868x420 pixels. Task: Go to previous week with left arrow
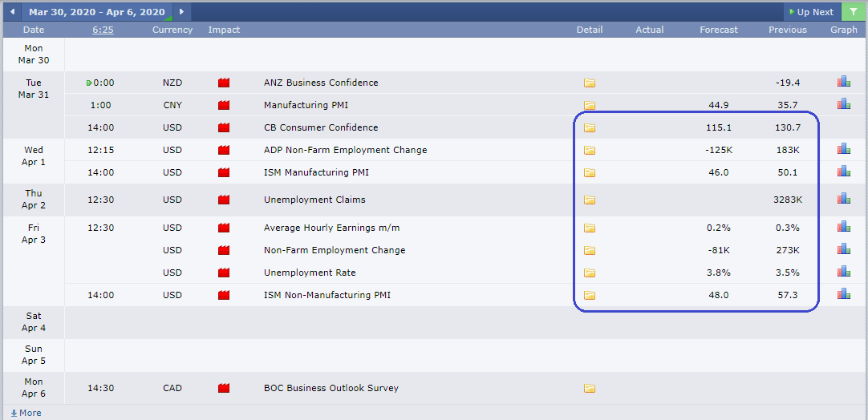12,11
